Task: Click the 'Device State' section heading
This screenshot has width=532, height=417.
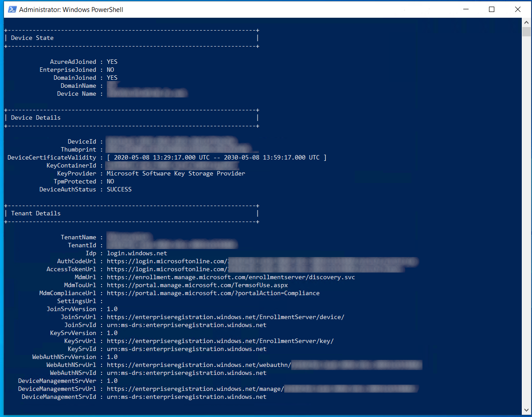Action: (32, 38)
